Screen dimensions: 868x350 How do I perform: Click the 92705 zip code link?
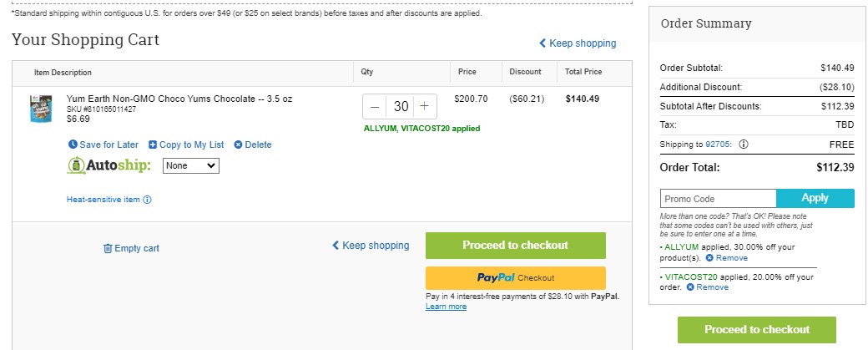(x=719, y=145)
